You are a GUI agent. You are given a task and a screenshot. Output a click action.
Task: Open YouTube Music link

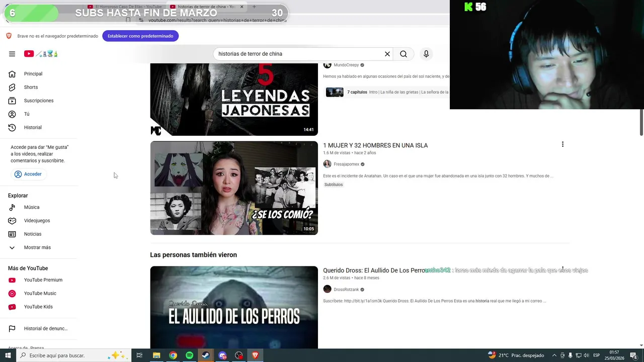tap(39, 293)
